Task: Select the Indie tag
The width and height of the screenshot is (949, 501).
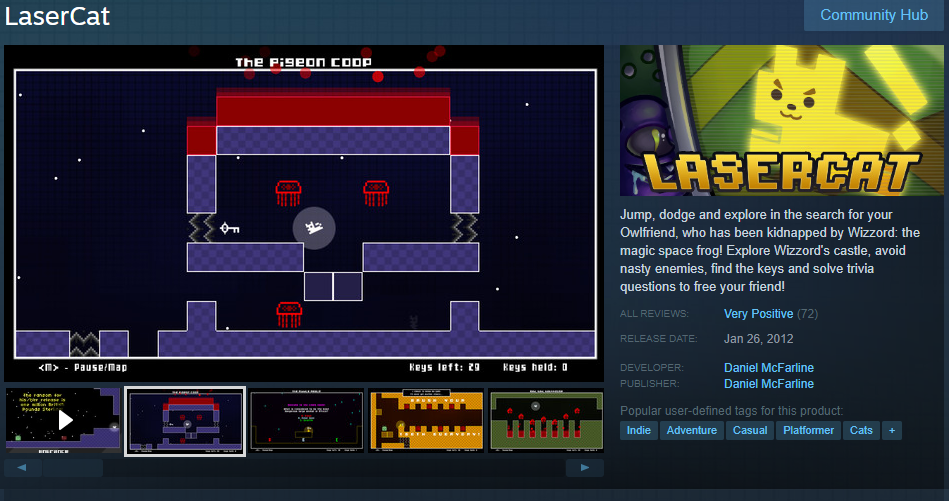Action: click(x=639, y=430)
